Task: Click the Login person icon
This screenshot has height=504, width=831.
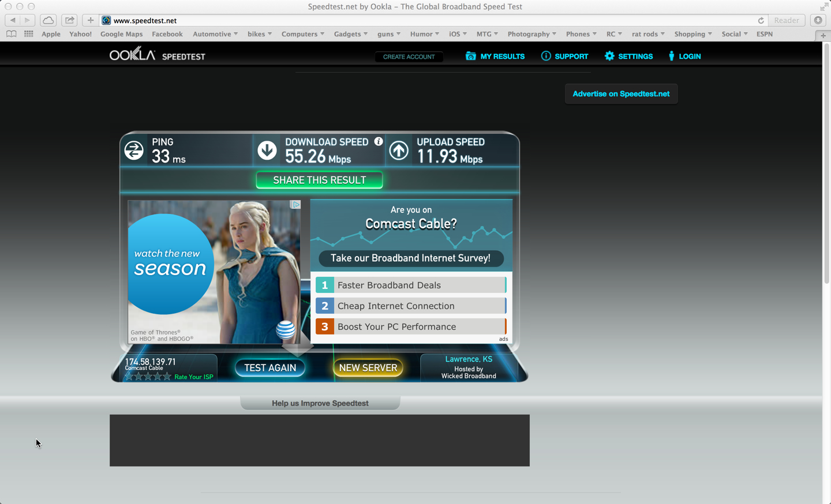Action: point(671,56)
